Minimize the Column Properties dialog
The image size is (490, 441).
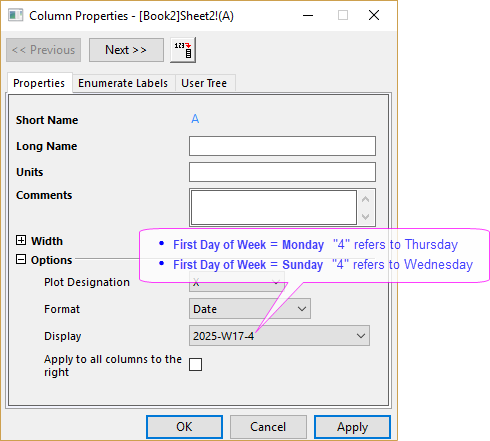click(308, 15)
